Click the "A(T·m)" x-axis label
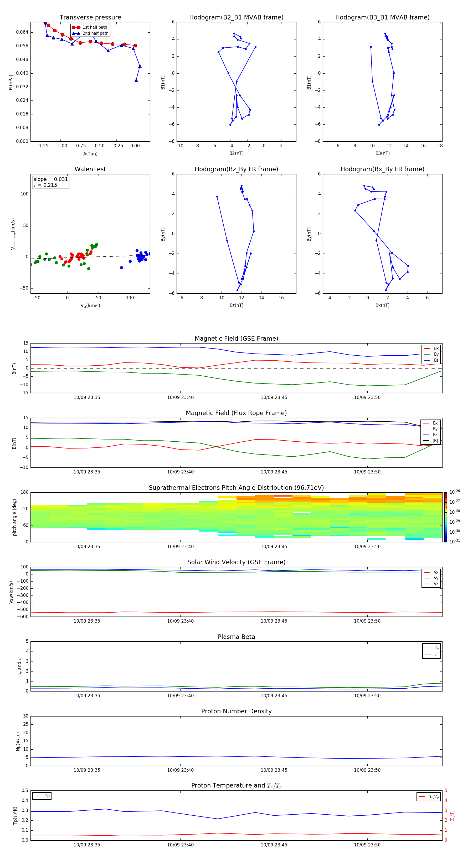 coord(90,154)
